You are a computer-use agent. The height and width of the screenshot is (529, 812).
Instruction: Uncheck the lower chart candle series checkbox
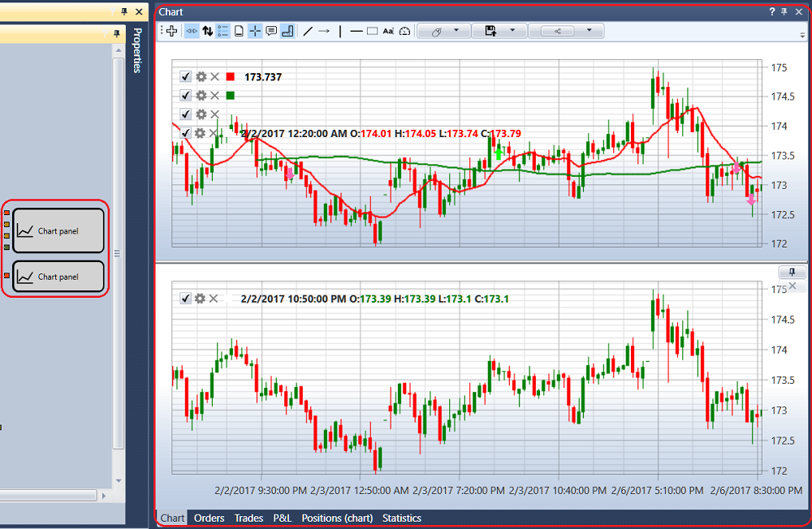[x=185, y=298]
